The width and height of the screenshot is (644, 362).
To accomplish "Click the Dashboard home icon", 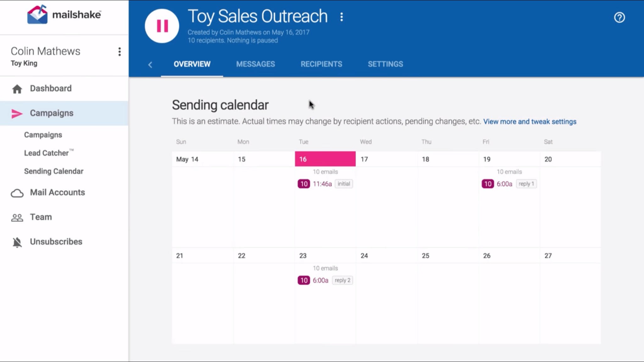I will tap(17, 88).
